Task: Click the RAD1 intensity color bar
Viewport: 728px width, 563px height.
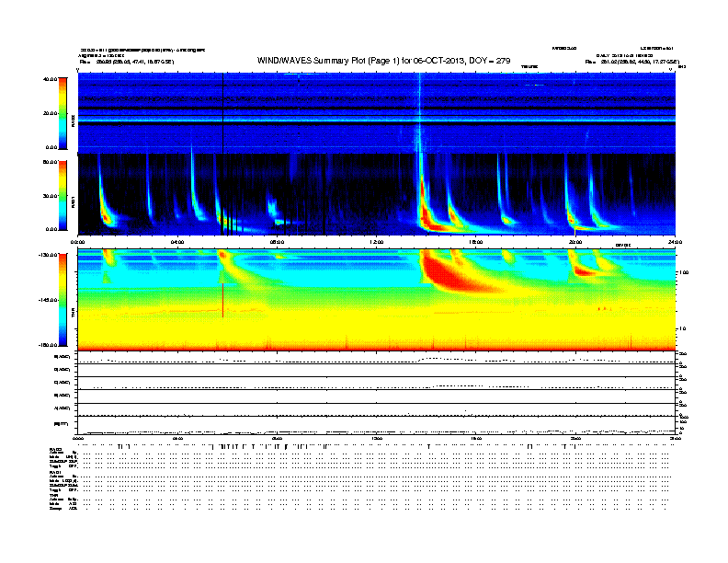Action: click(x=63, y=196)
